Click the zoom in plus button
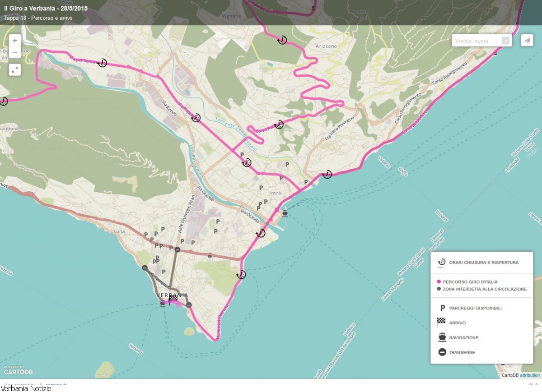This screenshot has height=392, width=542. 15,40
